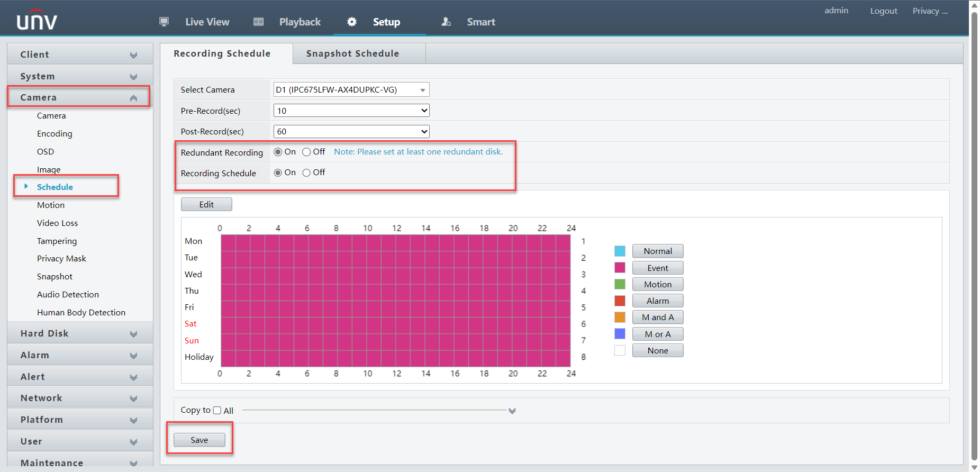
Task: Check the Copy to All checkbox
Action: 217,411
